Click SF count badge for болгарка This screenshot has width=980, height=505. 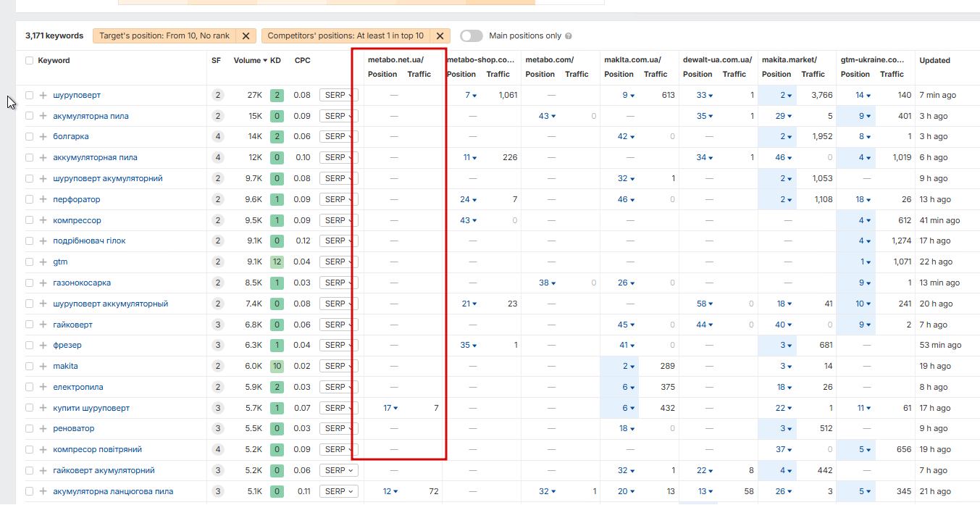coord(217,136)
